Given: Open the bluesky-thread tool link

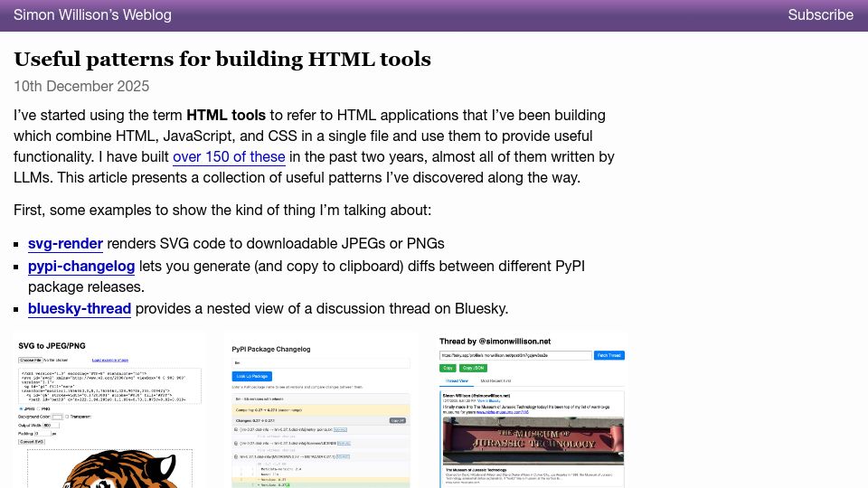Looking at the screenshot, I should point(80,309).
